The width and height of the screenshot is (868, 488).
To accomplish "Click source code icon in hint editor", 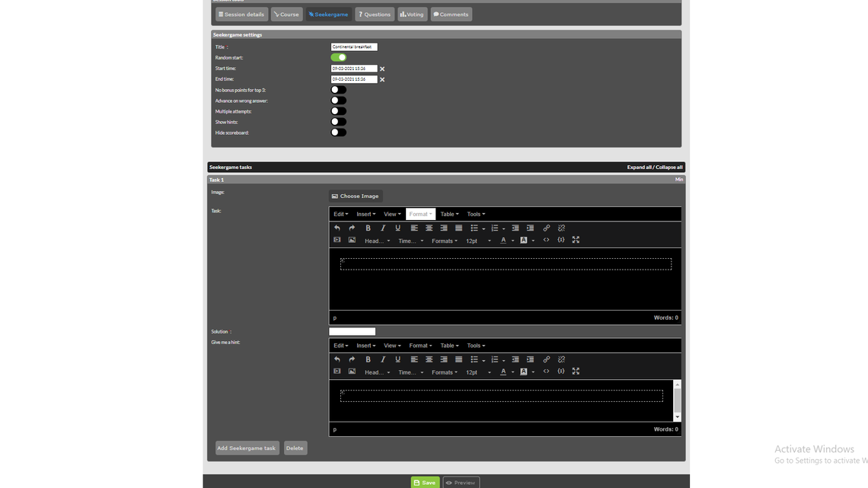I will click(x=546, y=372).
